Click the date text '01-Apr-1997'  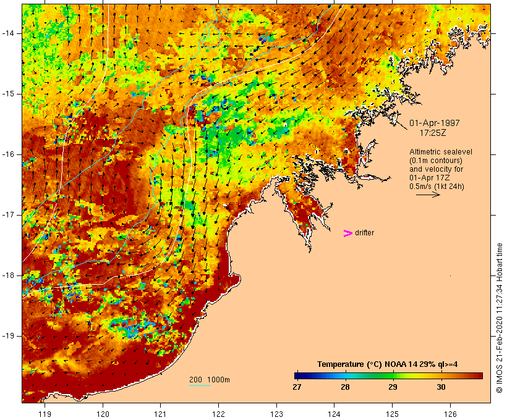pyautogui.click(x=434, y=123)
